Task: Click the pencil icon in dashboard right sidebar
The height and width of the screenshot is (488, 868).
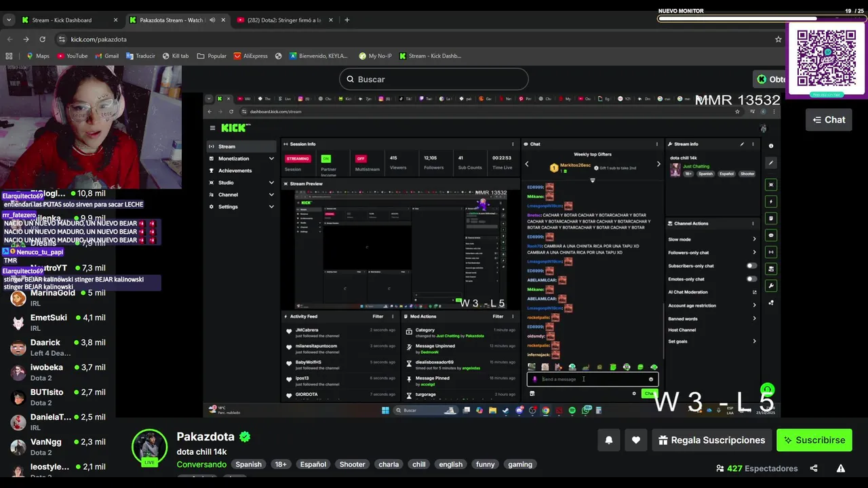Action: point(771,163)
